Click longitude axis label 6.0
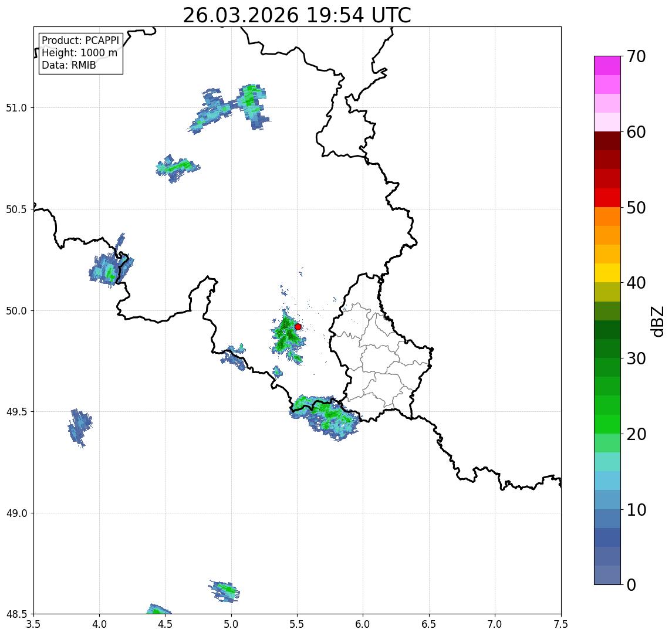 [x=363, y=624]
